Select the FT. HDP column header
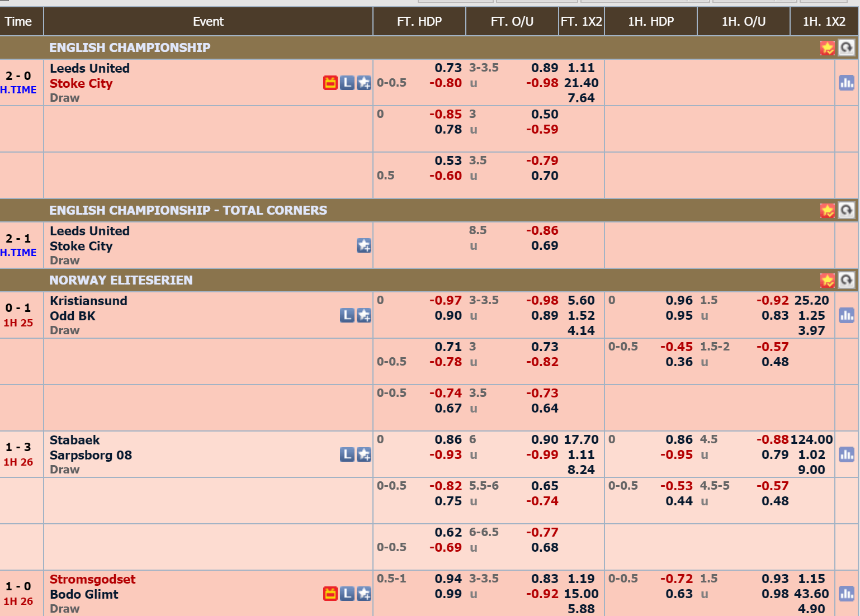The width and height of the screenshot is (860, 616). coord(419,21)
